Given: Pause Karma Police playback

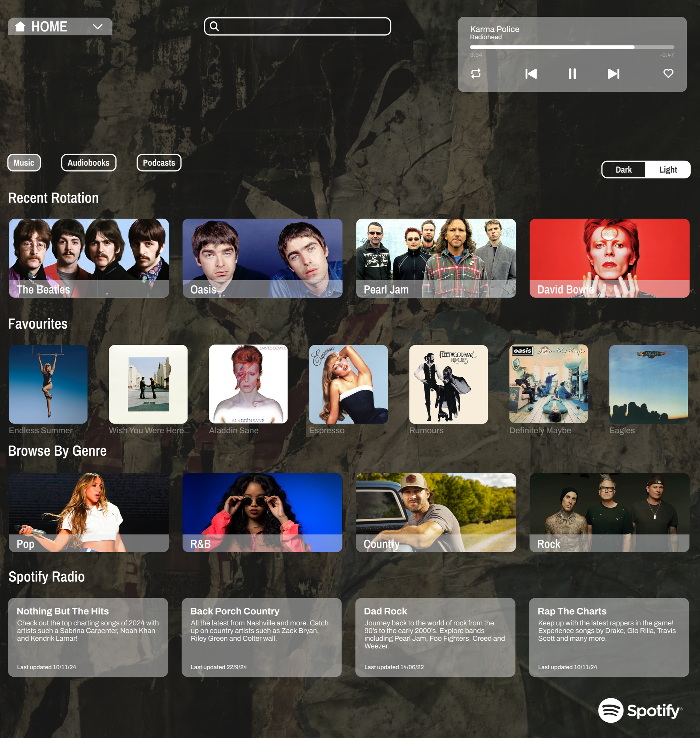Looking at the screenshot, I should click(x=572, y=74).
